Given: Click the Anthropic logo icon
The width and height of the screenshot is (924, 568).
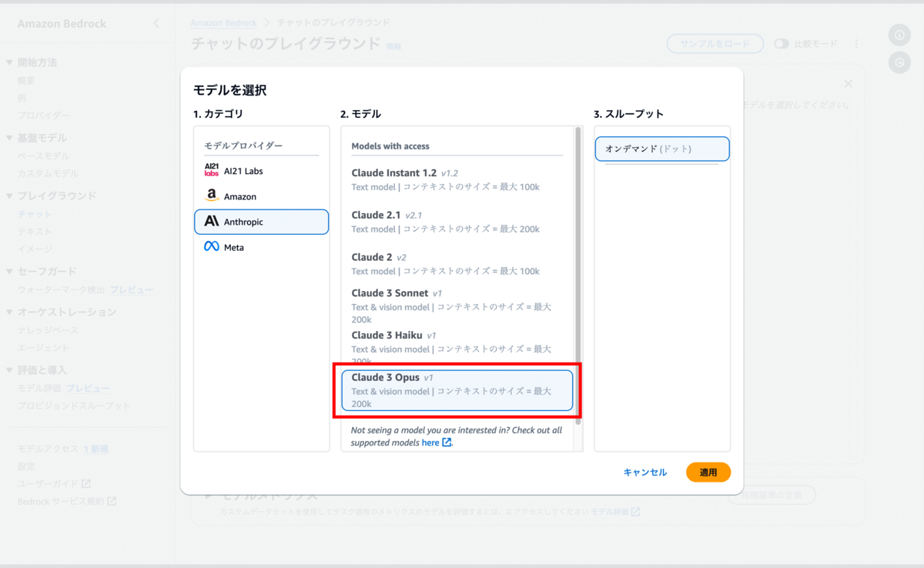Looking at the screenshot, I should coord(211,222).
